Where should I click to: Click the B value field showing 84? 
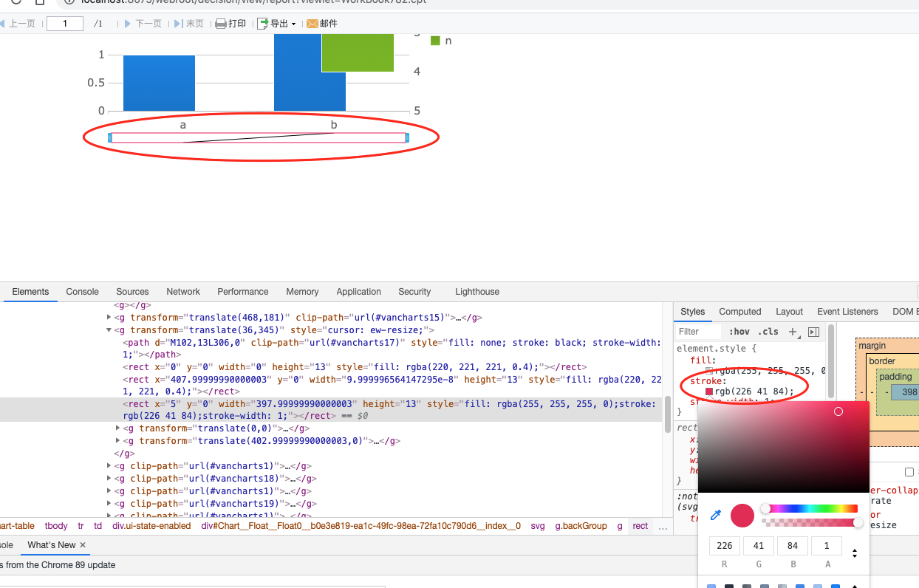click(793, 546)
